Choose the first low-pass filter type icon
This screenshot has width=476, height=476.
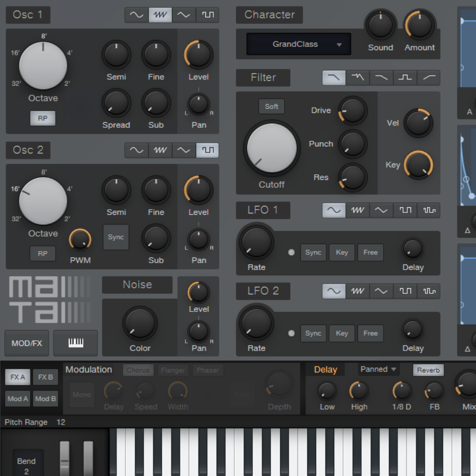pyautogui.click(x=334, y=78)
